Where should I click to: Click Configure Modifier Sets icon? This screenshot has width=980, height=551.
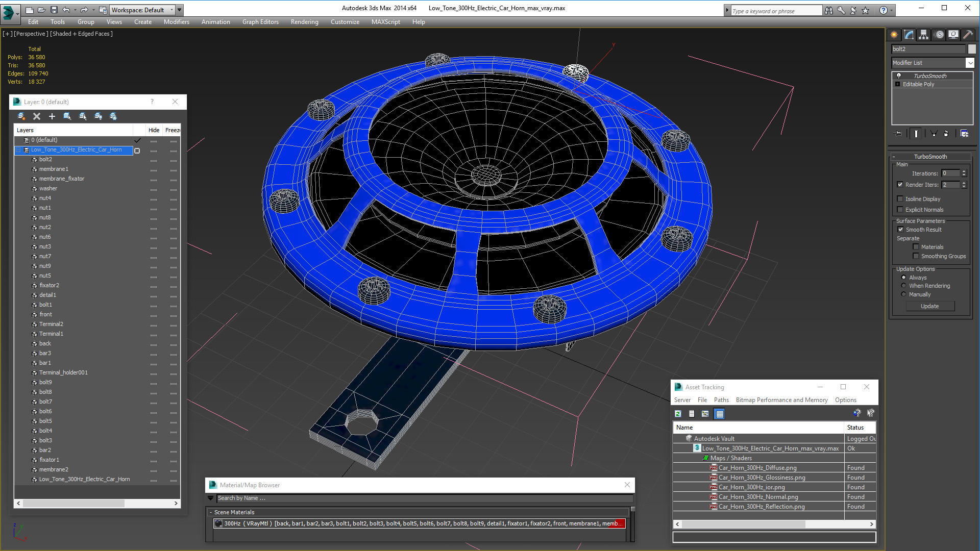point(964,134)
